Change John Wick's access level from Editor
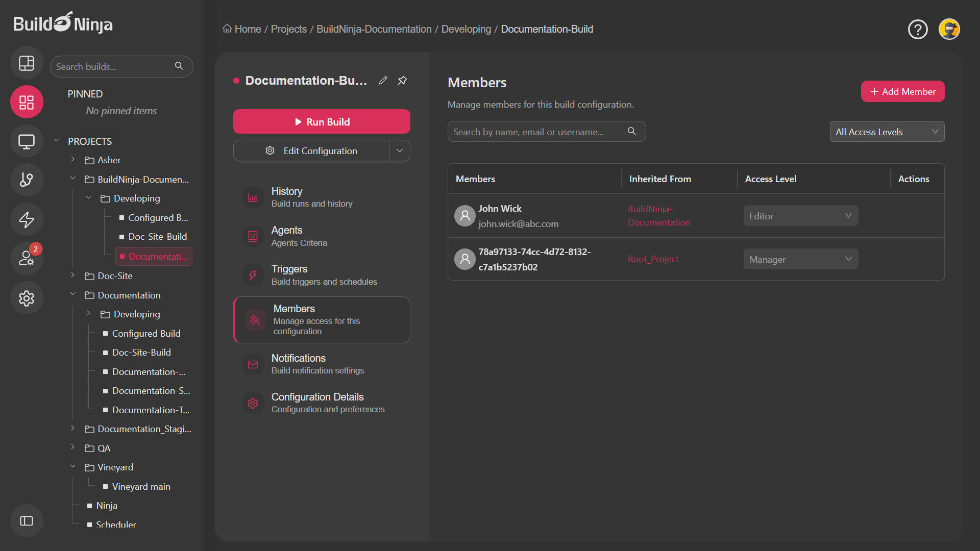 point(800,215)
